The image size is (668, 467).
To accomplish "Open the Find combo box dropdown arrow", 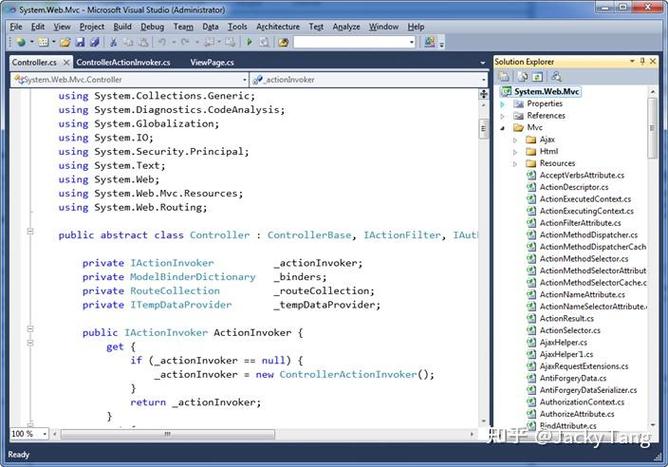I will [x=412, y=42].
